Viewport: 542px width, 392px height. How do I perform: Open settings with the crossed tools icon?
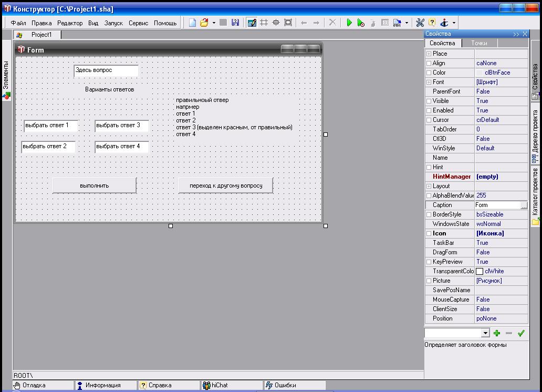420,23
